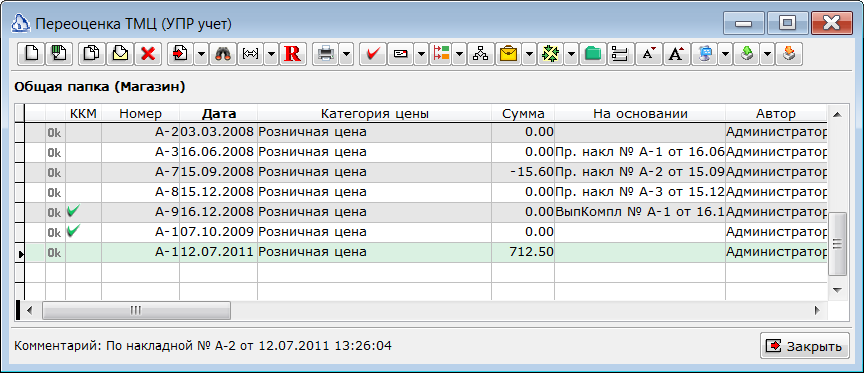Click the blue computer chat icon
Viewport: 864px width, 373px height.
[705, 54]
